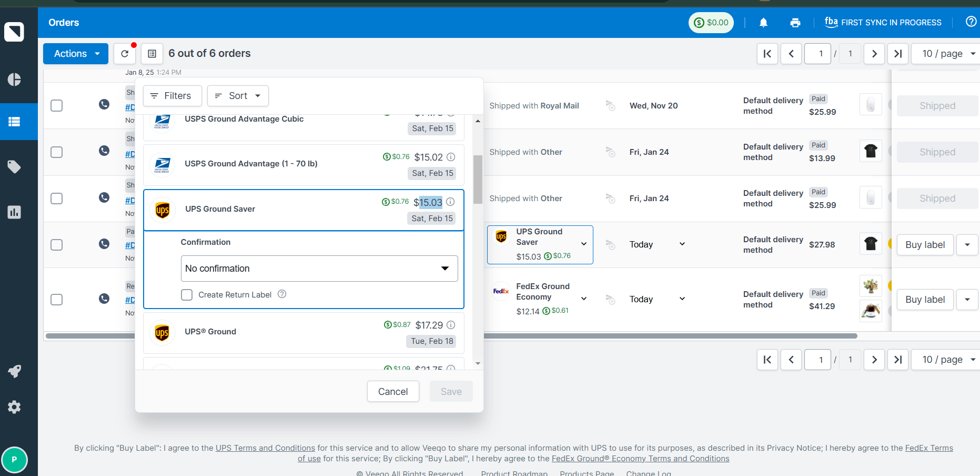
Task: Click Buy label for the $27.98 order
Action: (925, 245)
